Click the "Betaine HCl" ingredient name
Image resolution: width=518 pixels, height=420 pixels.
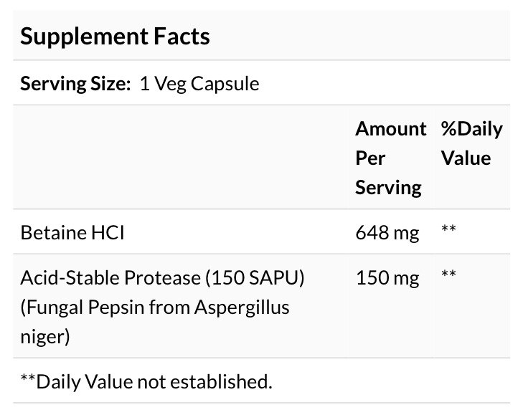point(72,232)
